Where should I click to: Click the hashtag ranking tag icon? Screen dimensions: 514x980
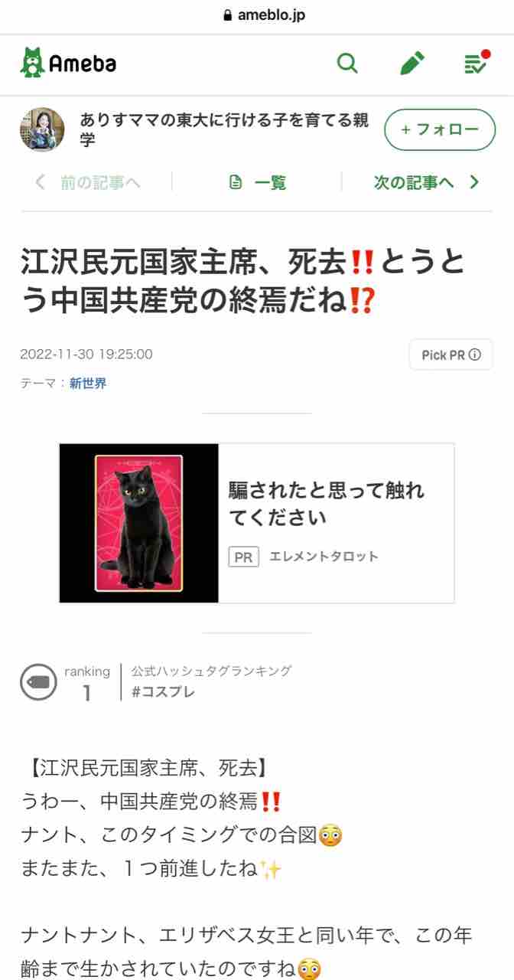tap(38, 681)
